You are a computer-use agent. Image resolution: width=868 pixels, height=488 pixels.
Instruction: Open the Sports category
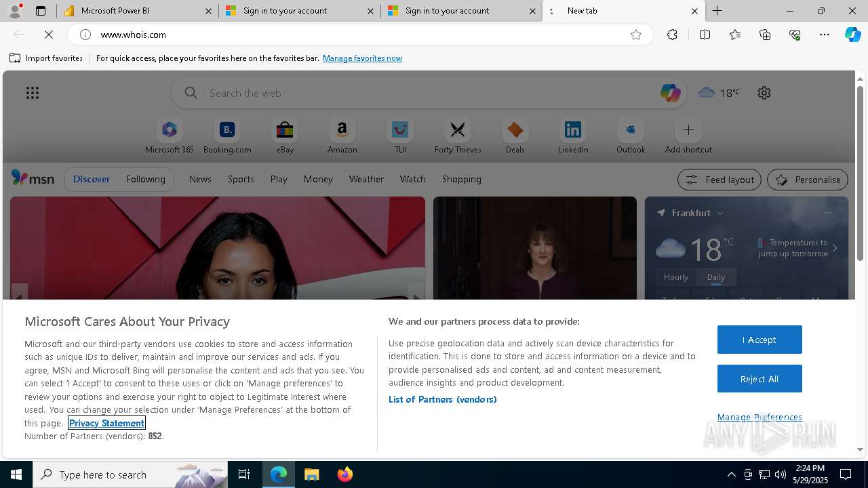point(241,179)
